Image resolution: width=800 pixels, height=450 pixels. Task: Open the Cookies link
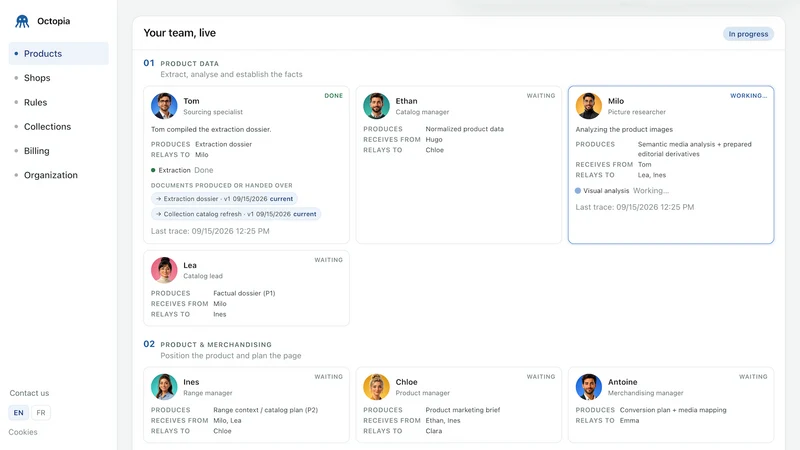23,432
